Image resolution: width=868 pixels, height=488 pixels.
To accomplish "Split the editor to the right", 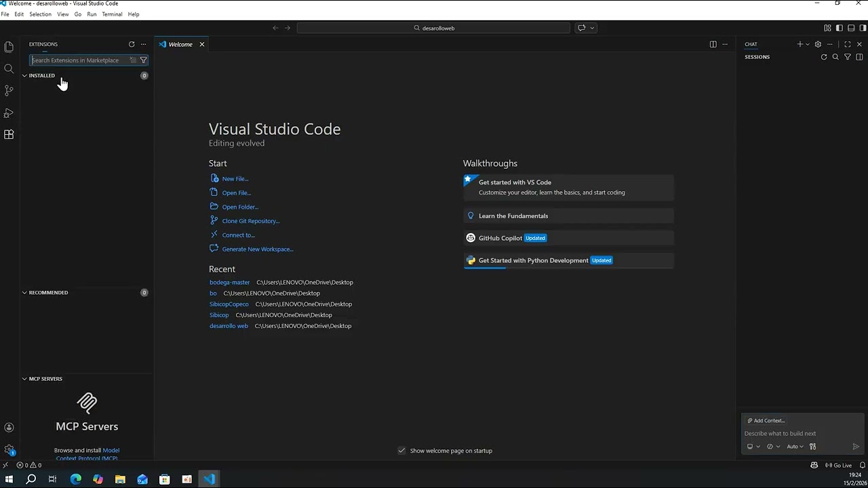I will [x=713, y=44].
